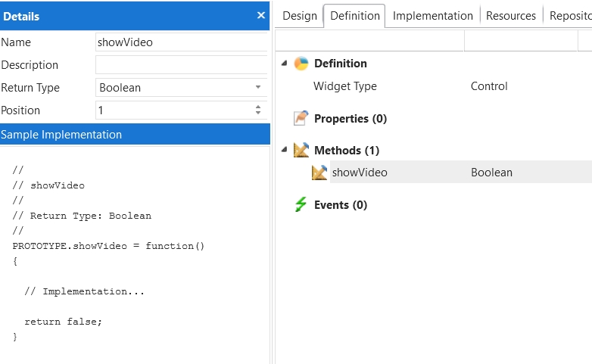The width and height of the screenshot is (592, 364).
Task: Click the Widget Type Control value
Action: coord(489,86)
